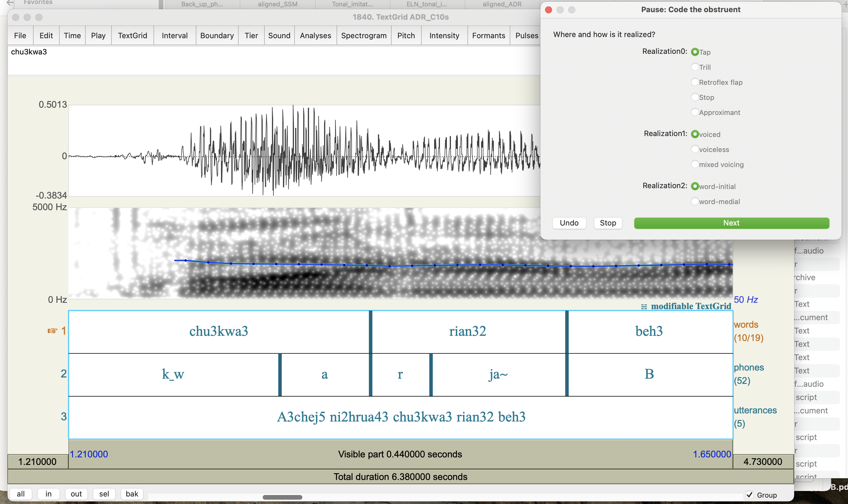This screenshot has width=848, height=504.
Task: Select the k_w phone interval
Action: [x=173, y=374]
